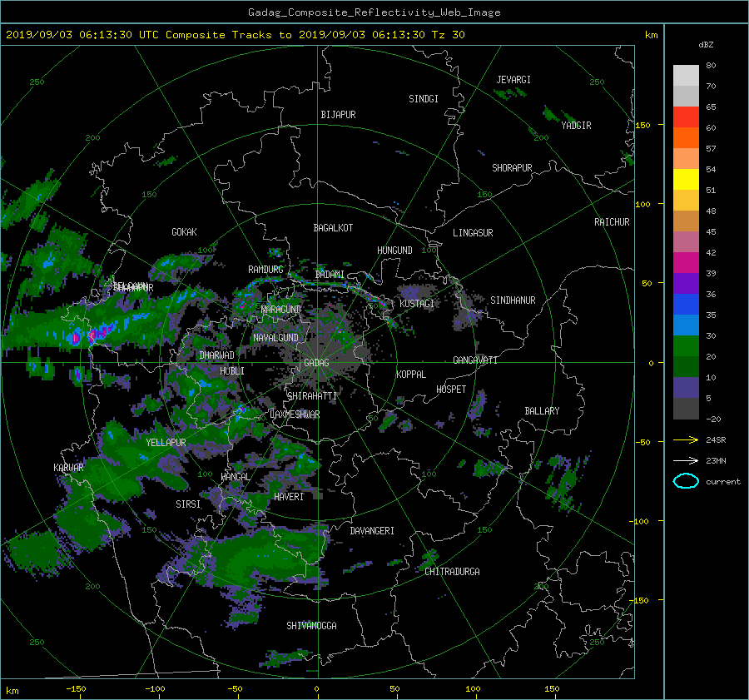
Task: Click the SHIRAHATTI city label
Action: (312, 396)
